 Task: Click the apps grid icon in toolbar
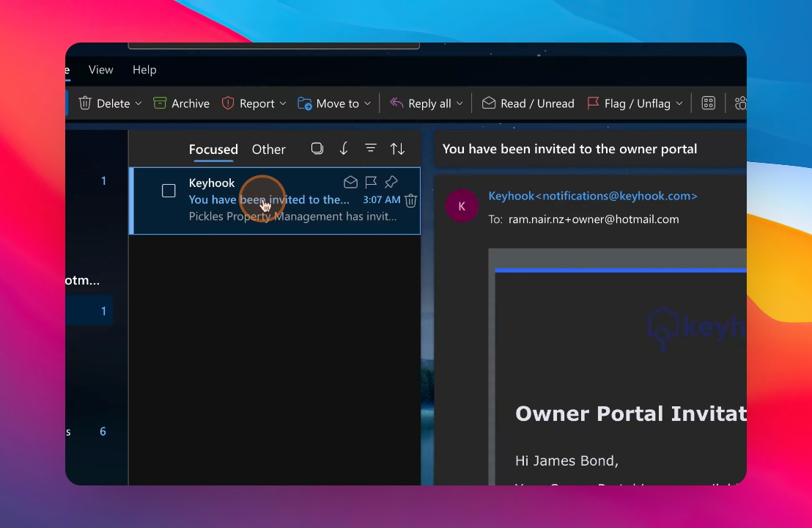[709, 103]
